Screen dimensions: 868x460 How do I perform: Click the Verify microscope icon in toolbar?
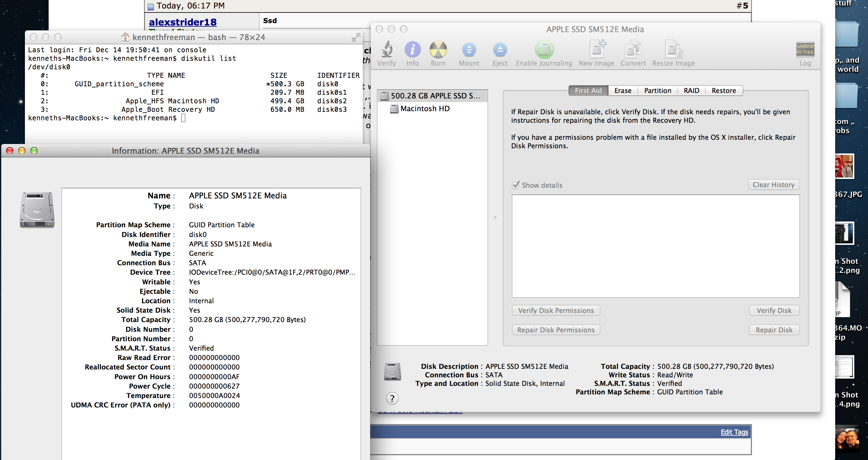point(387,50)
